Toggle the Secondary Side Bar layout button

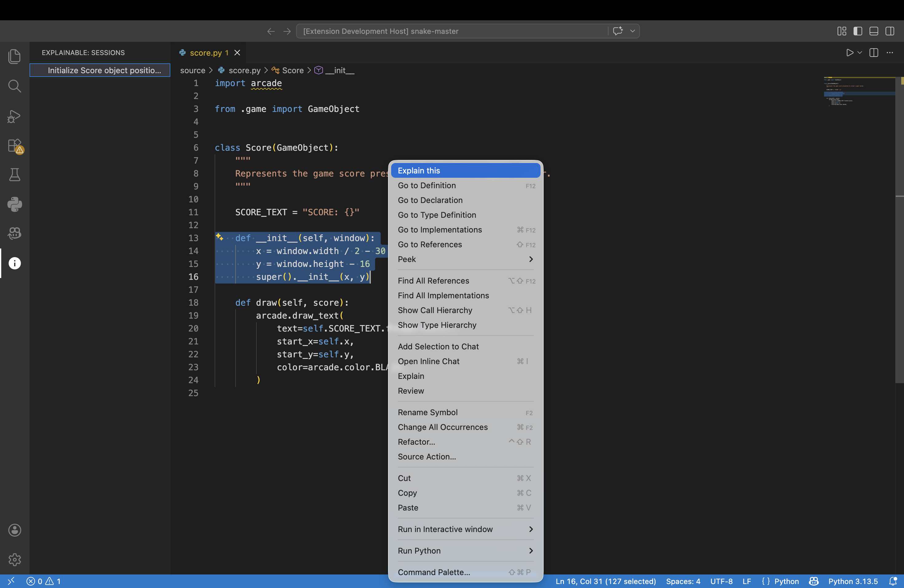890,31
